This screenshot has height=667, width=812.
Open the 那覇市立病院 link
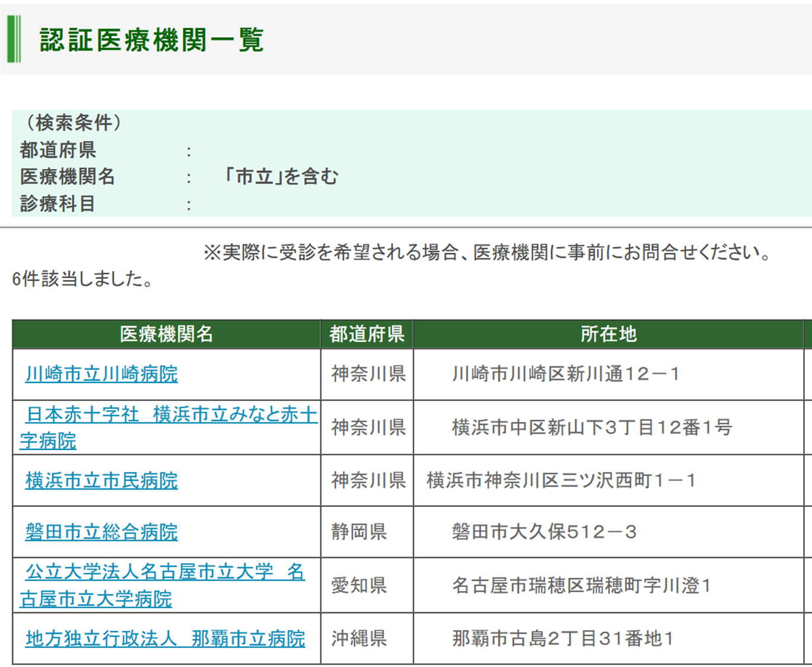click(165, 639)
